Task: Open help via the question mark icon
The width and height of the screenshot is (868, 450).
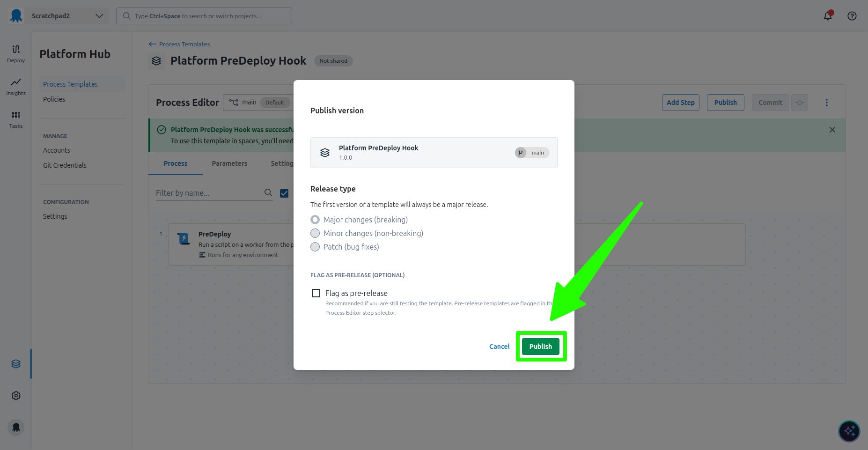Action: pos(852,15)
